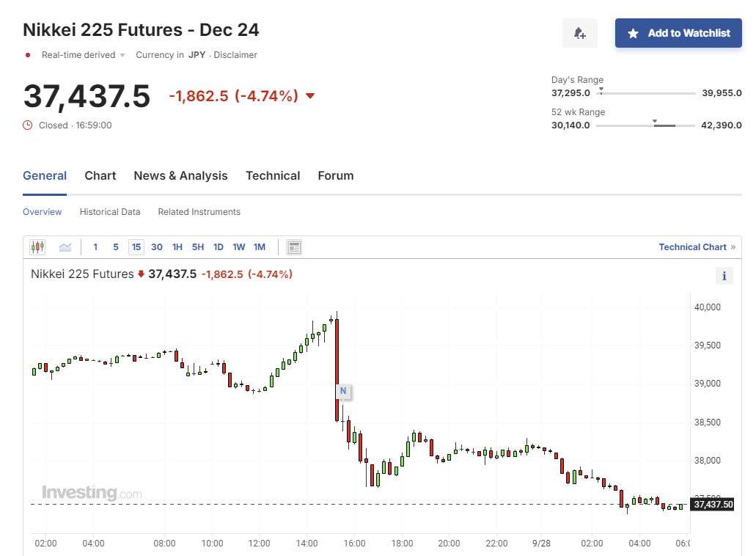The width and height of the screenshot is (756, 556).
Task: Toggle the 1D chart interval
Action: click(219, 247)
